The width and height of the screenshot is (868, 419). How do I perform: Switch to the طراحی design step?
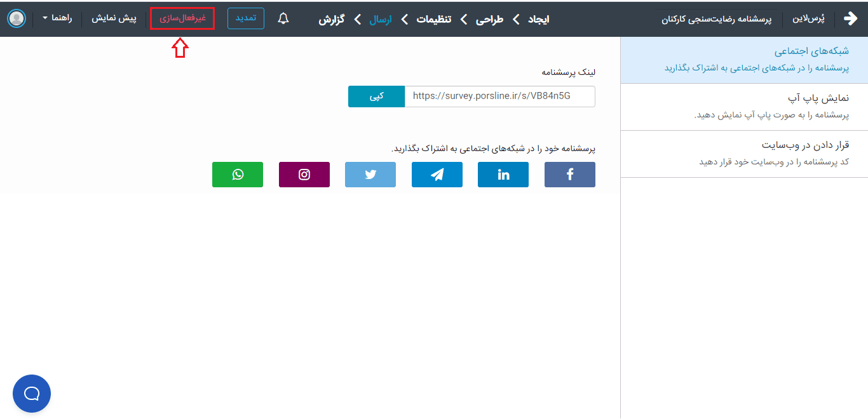pos(489,19)
